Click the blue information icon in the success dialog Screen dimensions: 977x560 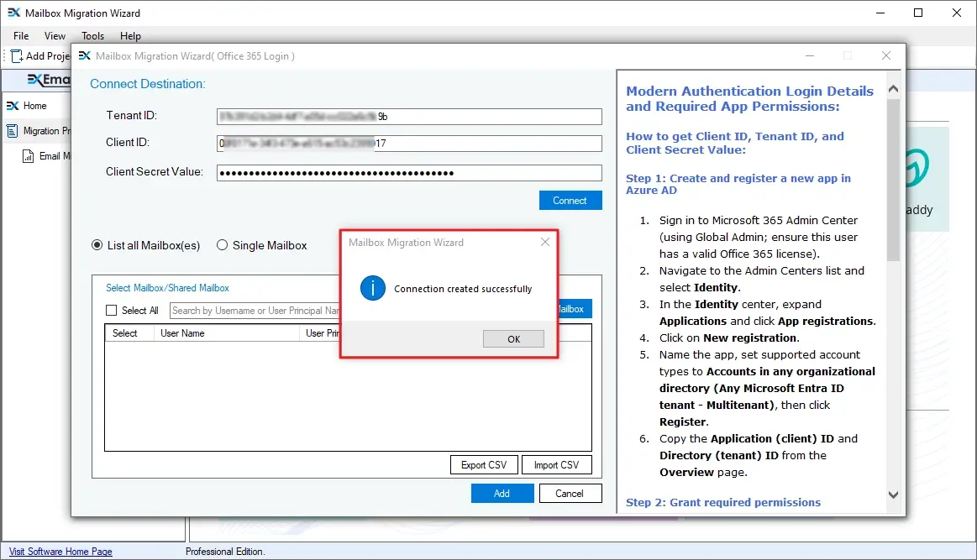pos(372,287)
